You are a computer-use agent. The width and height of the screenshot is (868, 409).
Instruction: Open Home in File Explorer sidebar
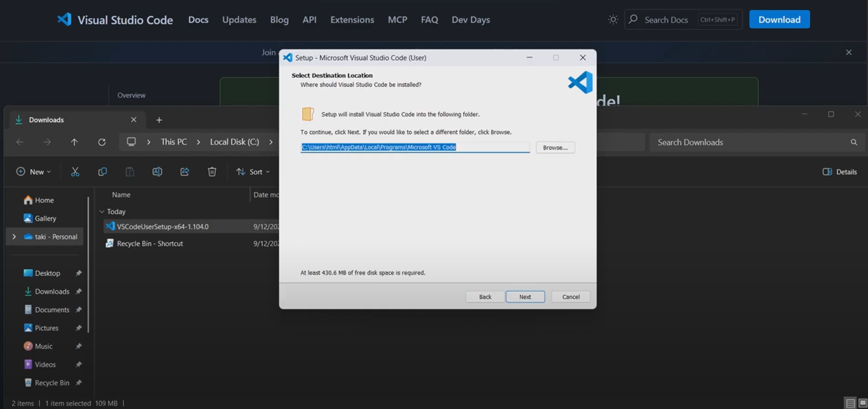(x=45, y=200)
